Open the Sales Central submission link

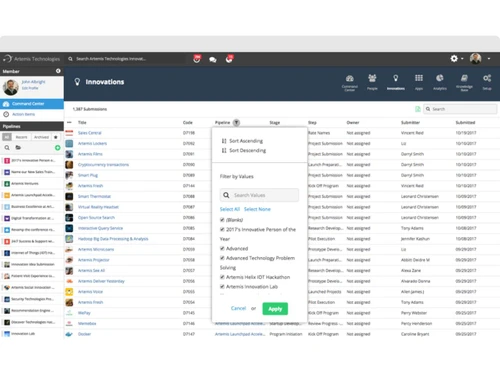tap(89, 133)
